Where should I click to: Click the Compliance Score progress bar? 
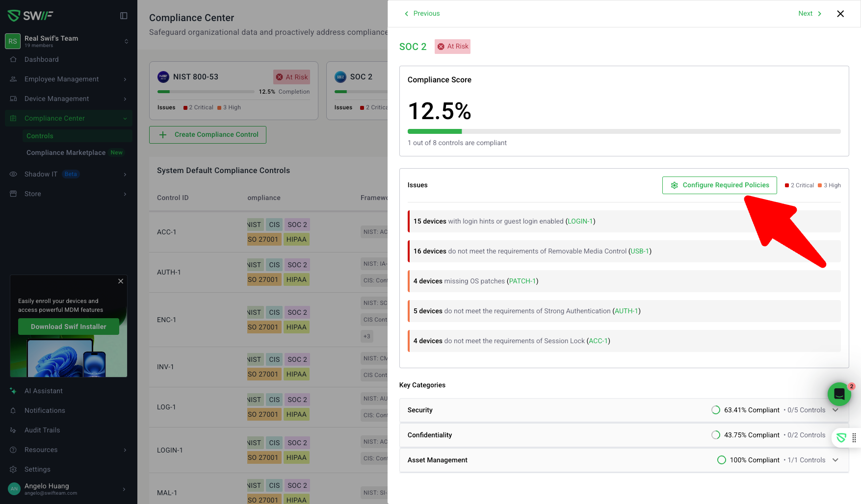point(624,131)
